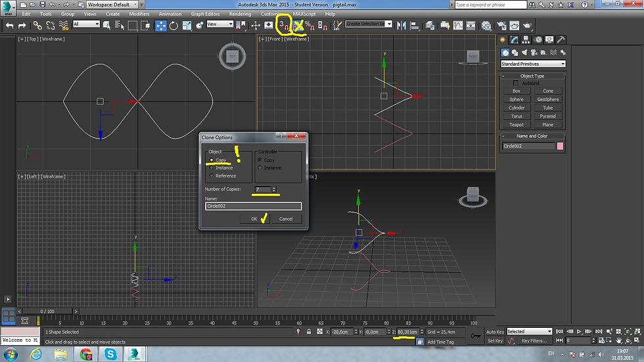Viewport: 644px width, 362px height.
Task: Open the Schematic View icon
Action: point(471,26)
